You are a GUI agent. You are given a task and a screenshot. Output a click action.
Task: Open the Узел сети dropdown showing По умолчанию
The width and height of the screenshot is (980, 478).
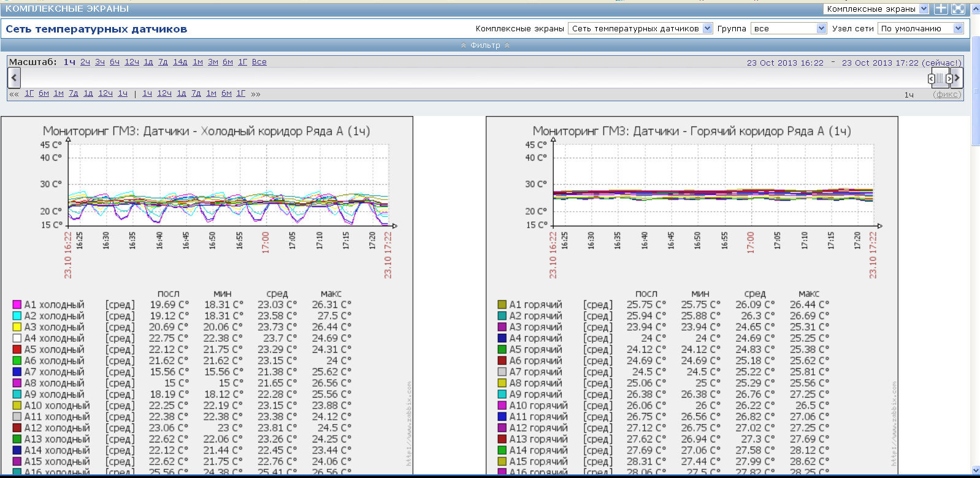click(921, 28)
